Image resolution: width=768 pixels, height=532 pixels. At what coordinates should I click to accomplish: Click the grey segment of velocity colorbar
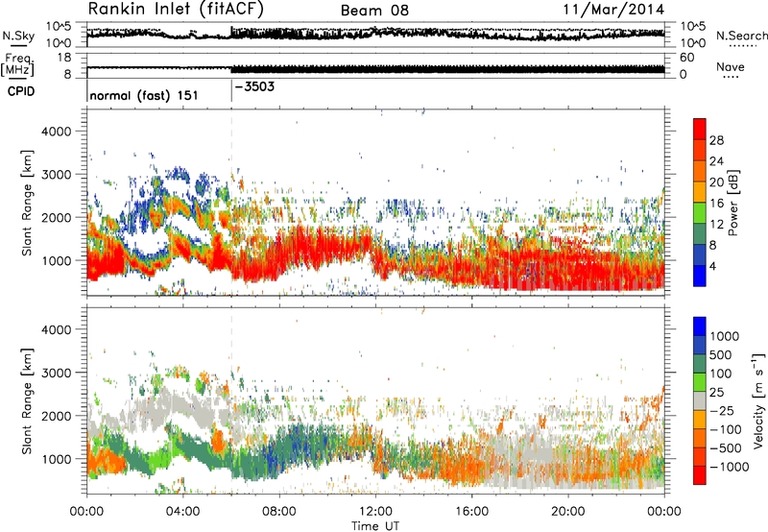coord(700,400)
